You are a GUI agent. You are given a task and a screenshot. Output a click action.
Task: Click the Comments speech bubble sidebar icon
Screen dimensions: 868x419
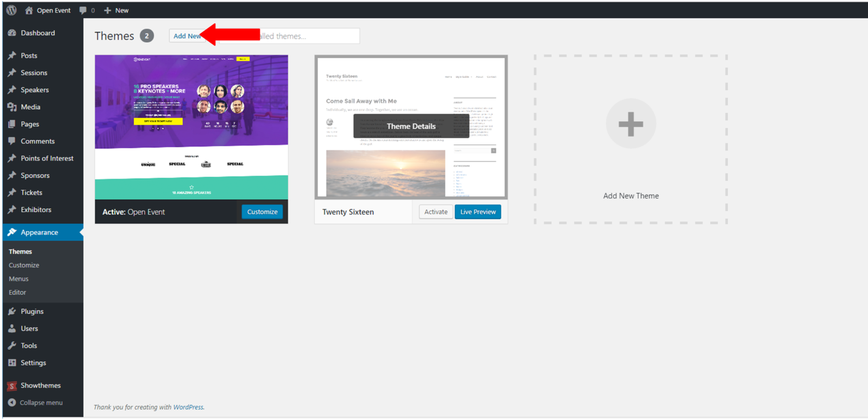(12, 141)
